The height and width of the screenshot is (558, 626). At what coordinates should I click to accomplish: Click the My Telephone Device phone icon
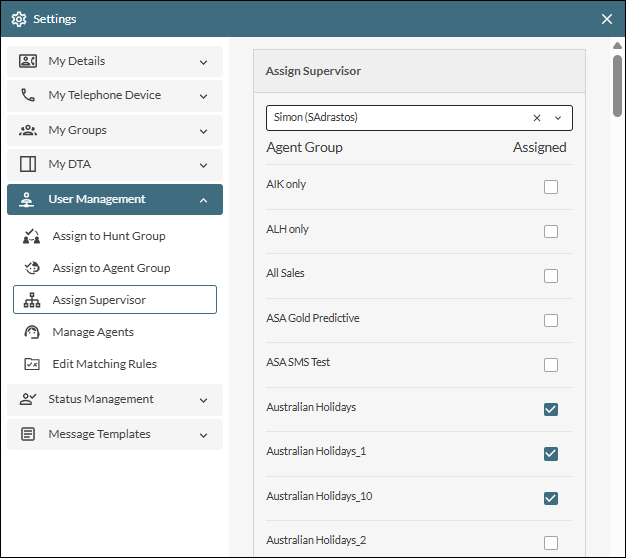point(28,96)
